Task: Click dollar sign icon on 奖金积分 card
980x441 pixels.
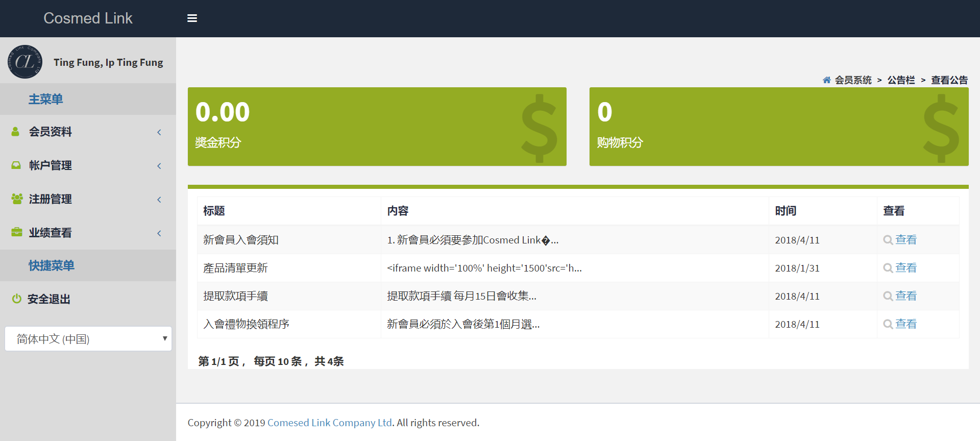Action: click(x=539, y=128)
